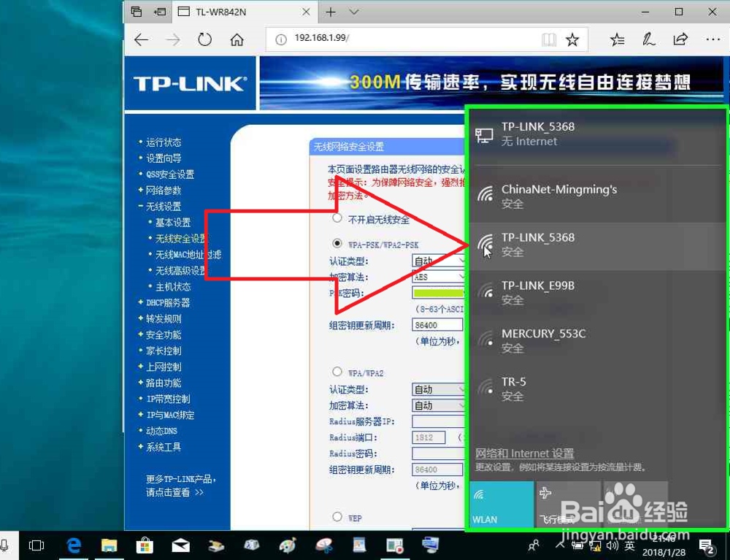Screen dimensions: 730x560
Task: Open 无线MAC地址过滤 menu item
Action: 188,255
